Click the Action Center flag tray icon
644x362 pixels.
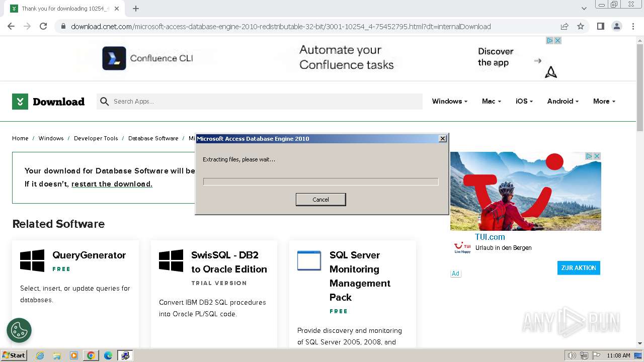596,355
